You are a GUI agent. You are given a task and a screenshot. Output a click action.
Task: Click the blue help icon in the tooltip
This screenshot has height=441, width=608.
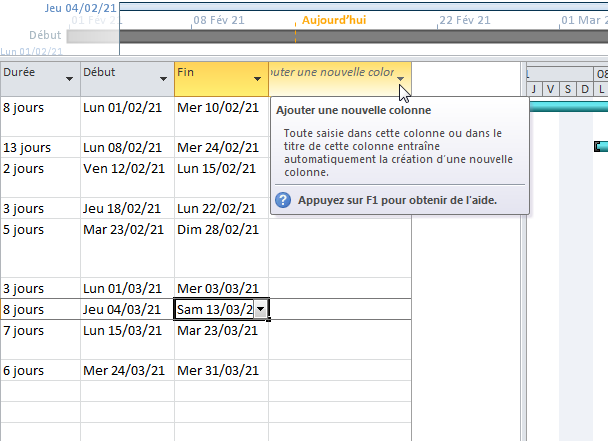[x=283, y=201]
